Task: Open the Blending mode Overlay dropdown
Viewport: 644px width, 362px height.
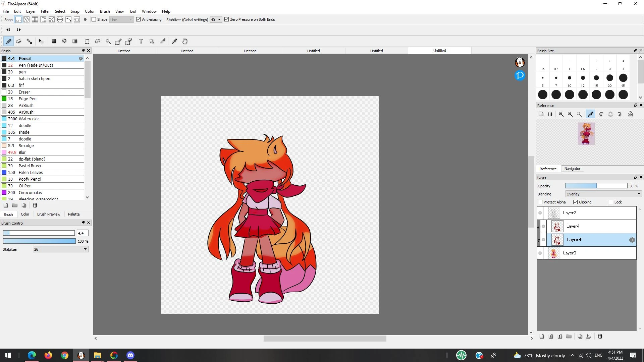Action: 603,194
